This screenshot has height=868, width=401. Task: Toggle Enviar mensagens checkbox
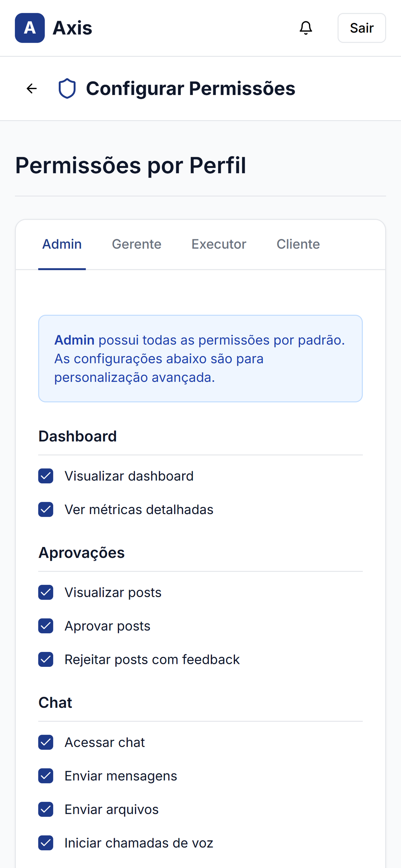pos(46,776)
